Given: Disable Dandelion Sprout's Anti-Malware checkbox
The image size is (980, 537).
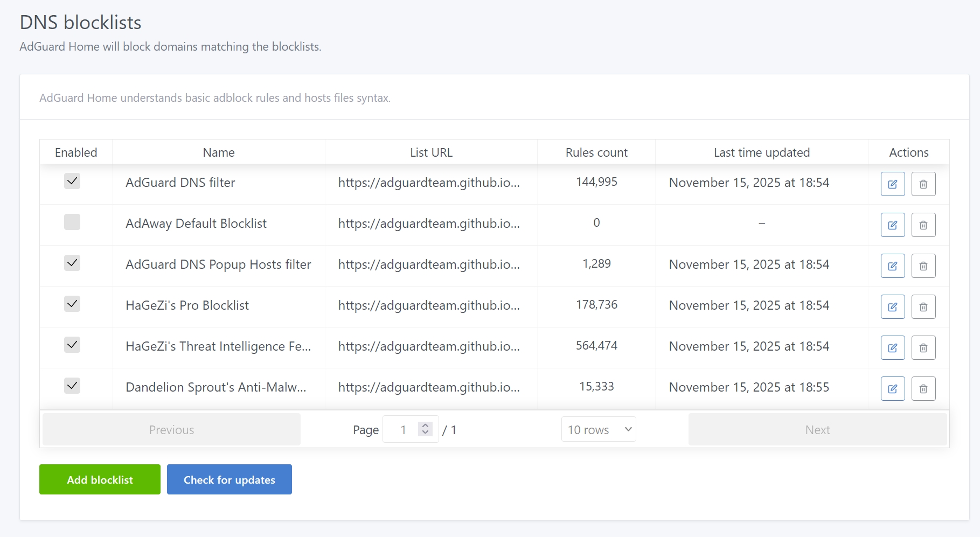Looking at the screenshot, I should (x=72, y=386).
